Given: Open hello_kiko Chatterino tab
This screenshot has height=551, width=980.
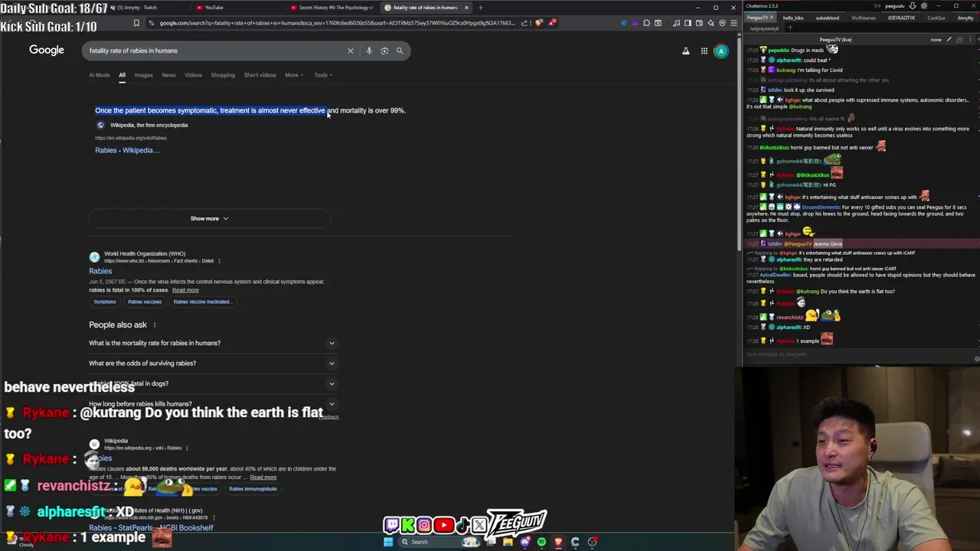Looking at the screenshot, I should point(793,18).
